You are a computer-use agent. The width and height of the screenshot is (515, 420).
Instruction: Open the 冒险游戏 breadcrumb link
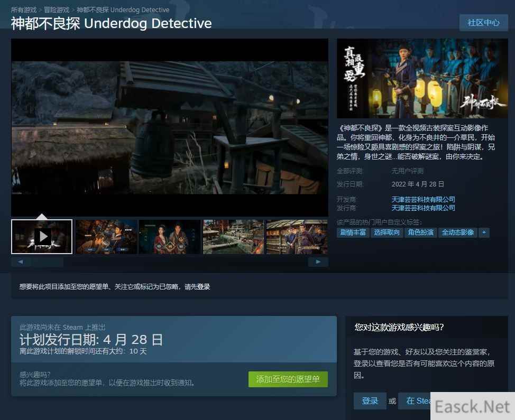[x=57, y=10]
